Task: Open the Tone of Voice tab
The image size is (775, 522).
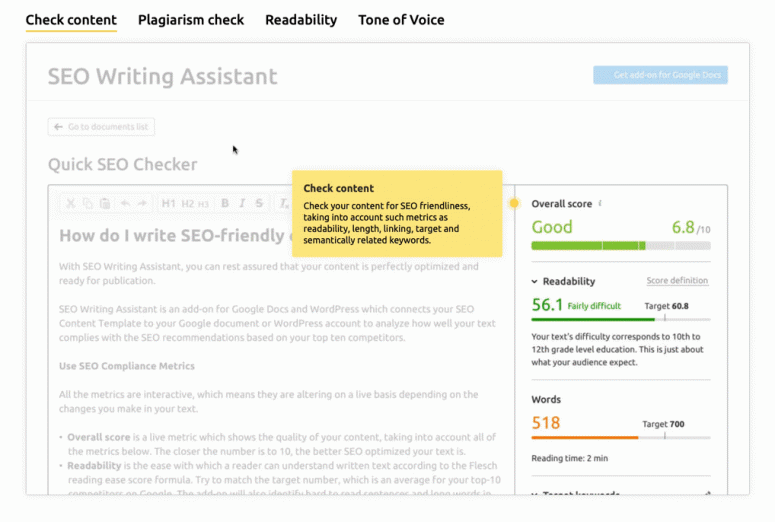Action: [401, 20]
